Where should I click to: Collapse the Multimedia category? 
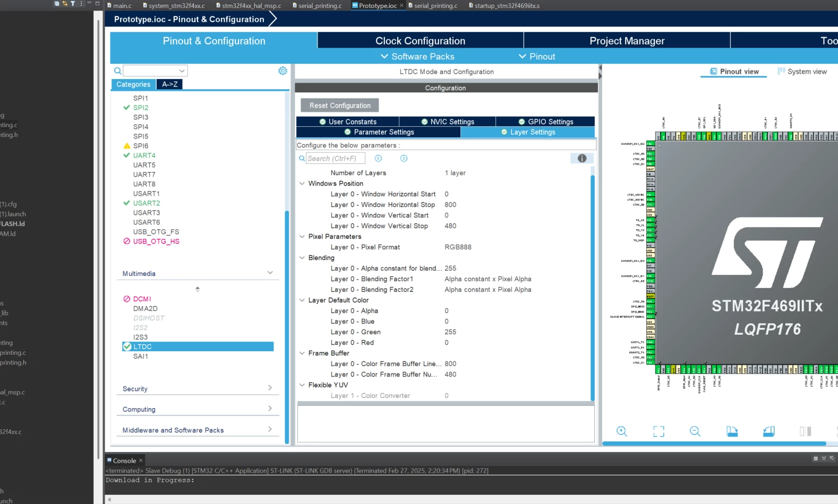(270, 273)
